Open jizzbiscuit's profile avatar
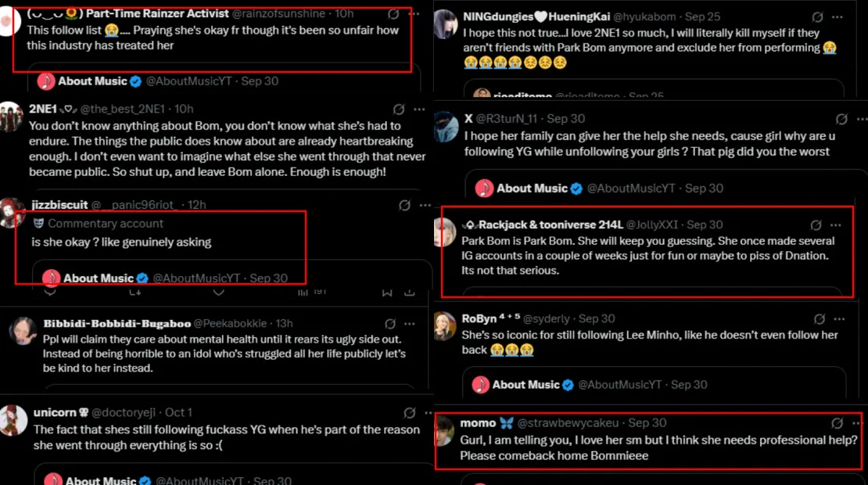Image resolution: width=868 pixels, height=485 pixels. pos(13,213)
